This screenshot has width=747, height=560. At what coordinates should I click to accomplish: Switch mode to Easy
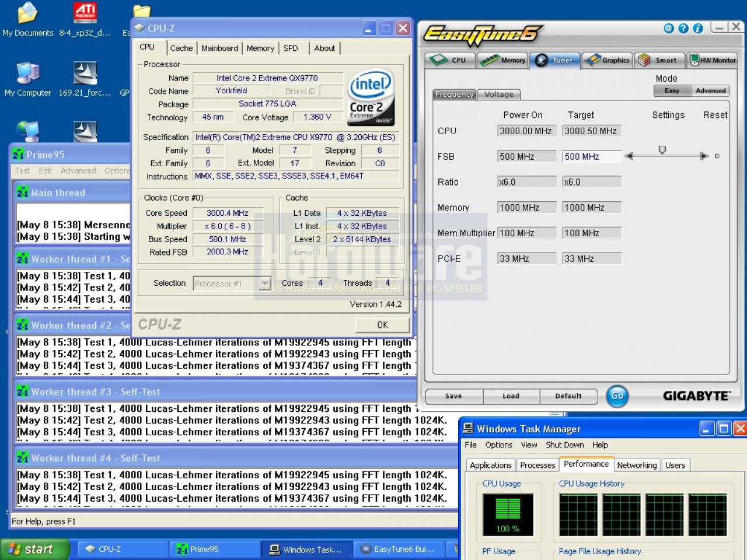pos(672,91)
